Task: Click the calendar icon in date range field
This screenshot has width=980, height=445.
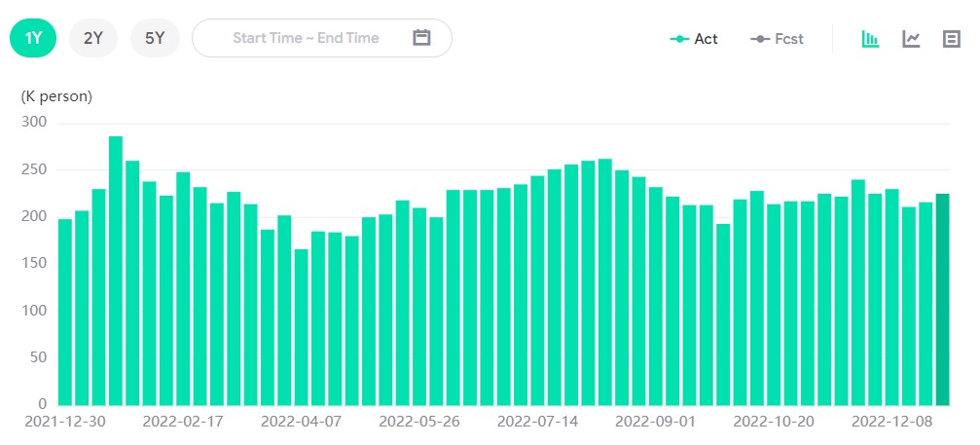Action: click(x=421, y=38)
